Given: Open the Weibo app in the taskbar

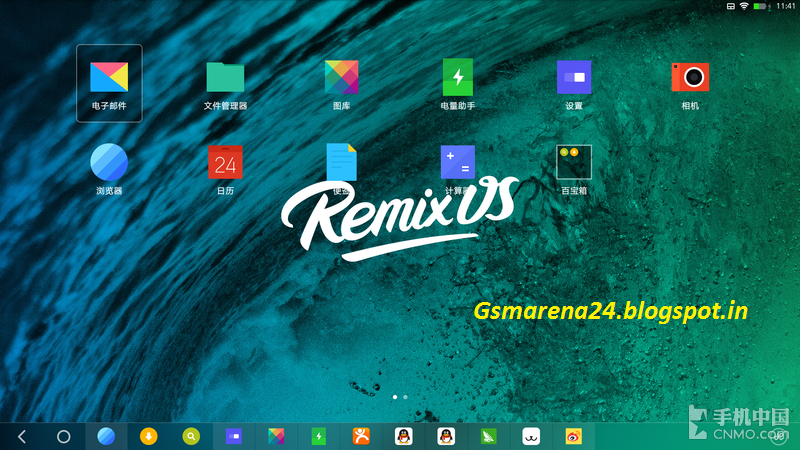Looking at the screenshot, I should pyautogui.click(x=573, y=436).
